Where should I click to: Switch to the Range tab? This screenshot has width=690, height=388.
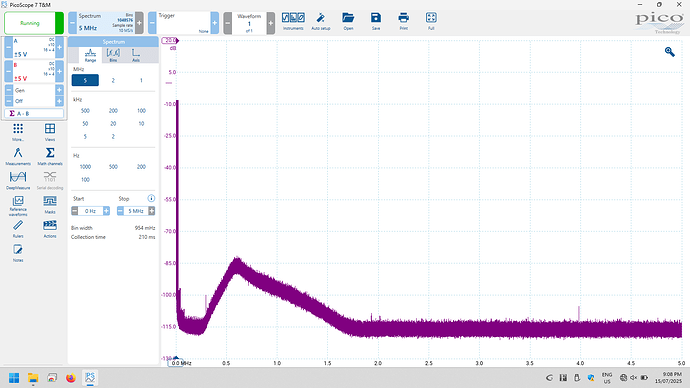pyautogui.click(x=90, y=55)
